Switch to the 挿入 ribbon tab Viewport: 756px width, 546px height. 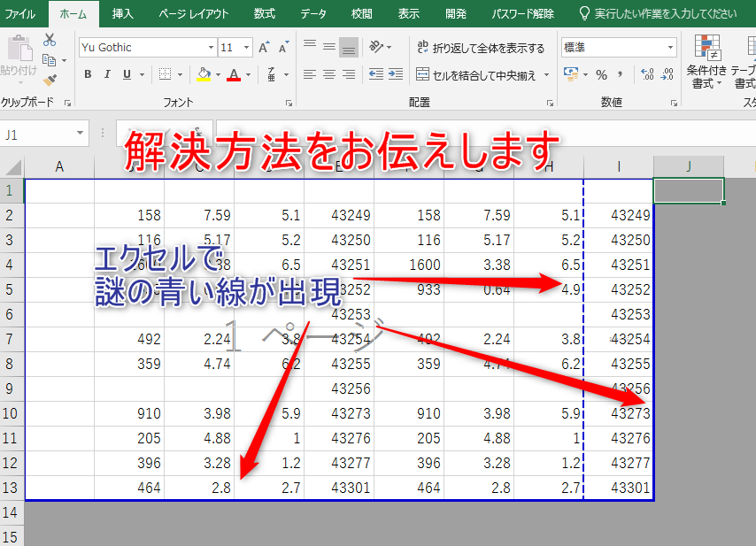122,13
